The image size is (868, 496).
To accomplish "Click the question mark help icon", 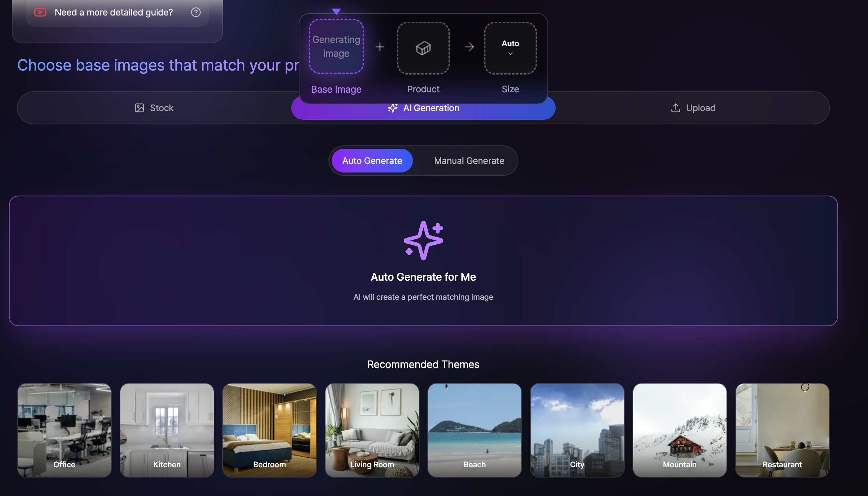I will (196, 12).
